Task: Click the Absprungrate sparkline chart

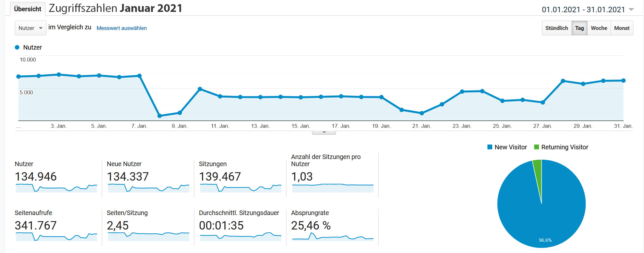Action: [332, 237]
